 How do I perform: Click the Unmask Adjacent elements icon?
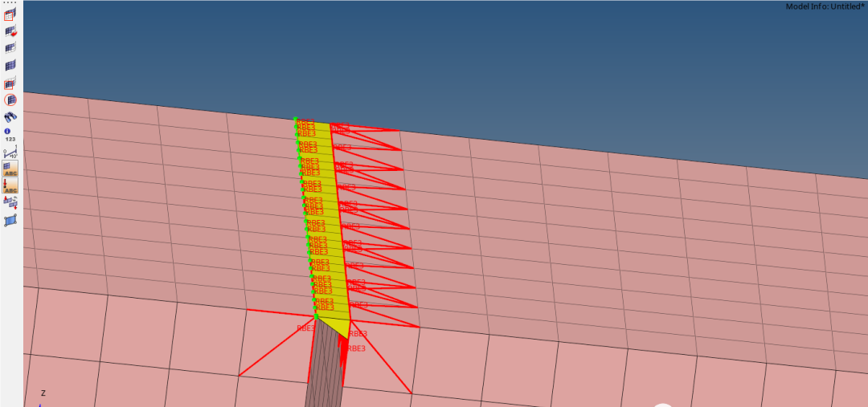click(10, 48)
